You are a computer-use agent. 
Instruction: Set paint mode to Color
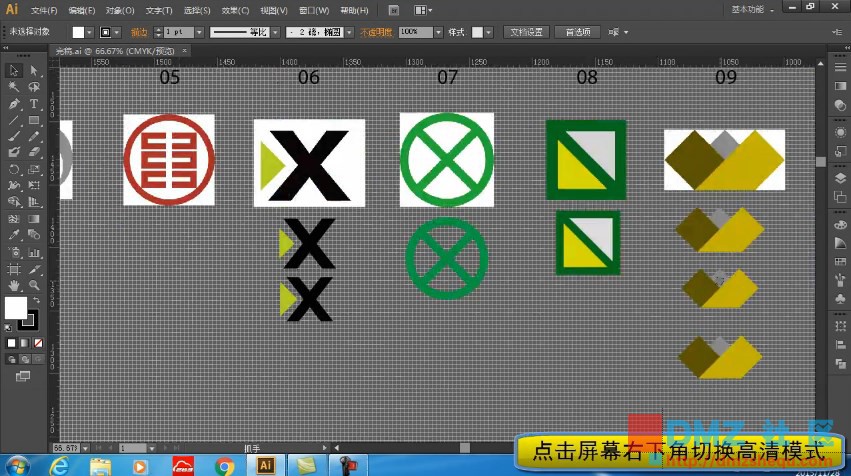[x=11, y=343]
